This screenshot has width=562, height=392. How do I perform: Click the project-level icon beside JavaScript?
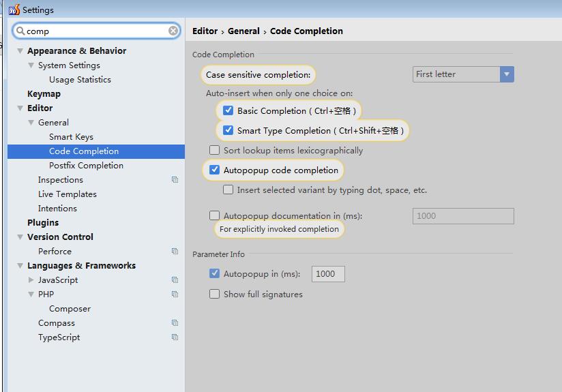(x=175, y=280)
